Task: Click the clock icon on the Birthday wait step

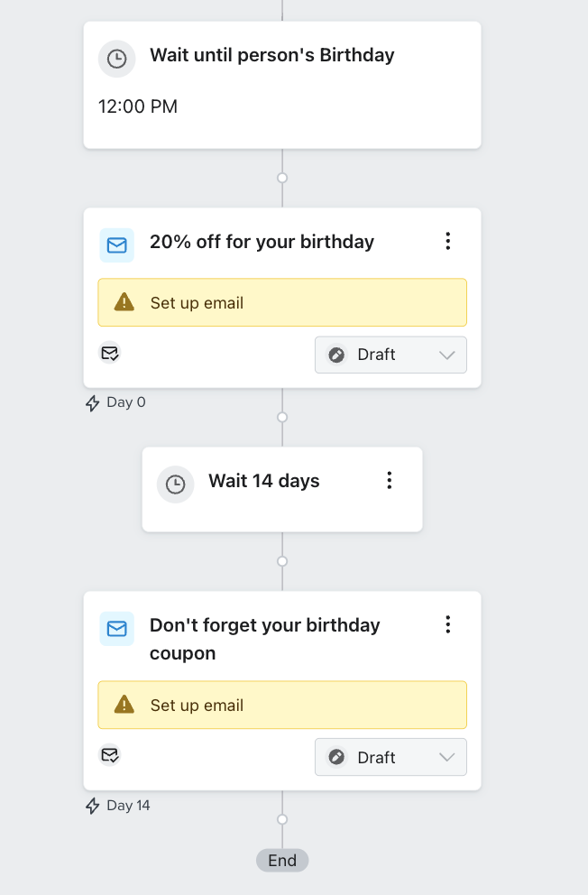Action: point(116,59)
